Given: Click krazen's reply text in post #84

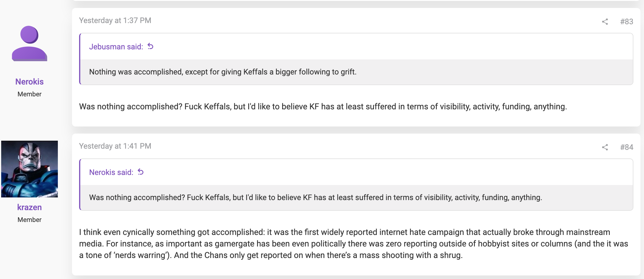Looking at the screenshot, I should [x=354, y=244].
